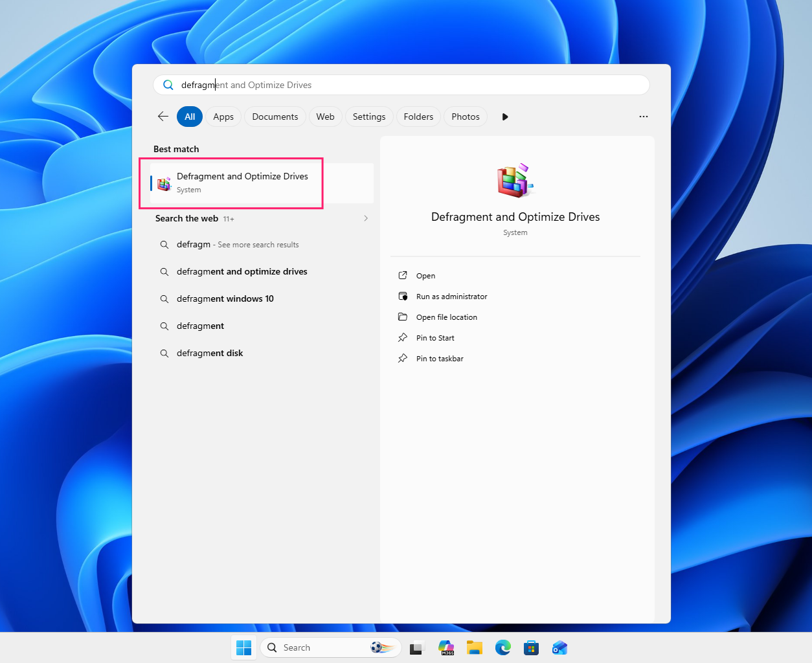
Task: Switch to the Web filter tab
Action: coord(325,117)
